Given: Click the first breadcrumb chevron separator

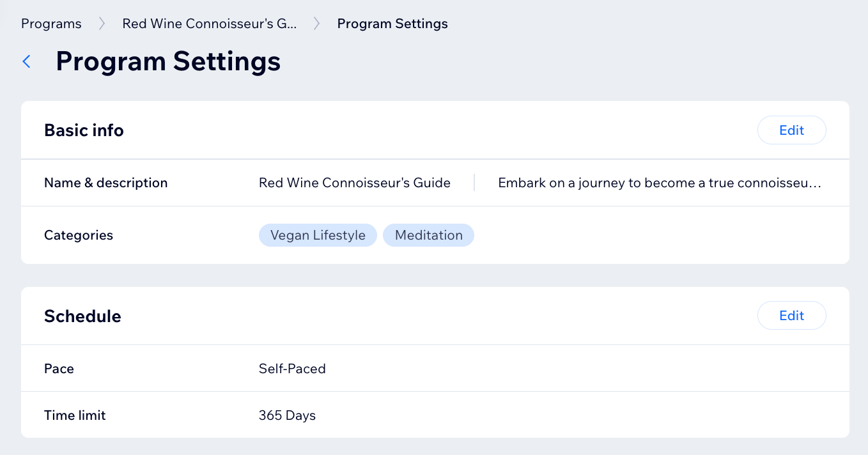Looking at the screenshot, I should click(102, 24).
